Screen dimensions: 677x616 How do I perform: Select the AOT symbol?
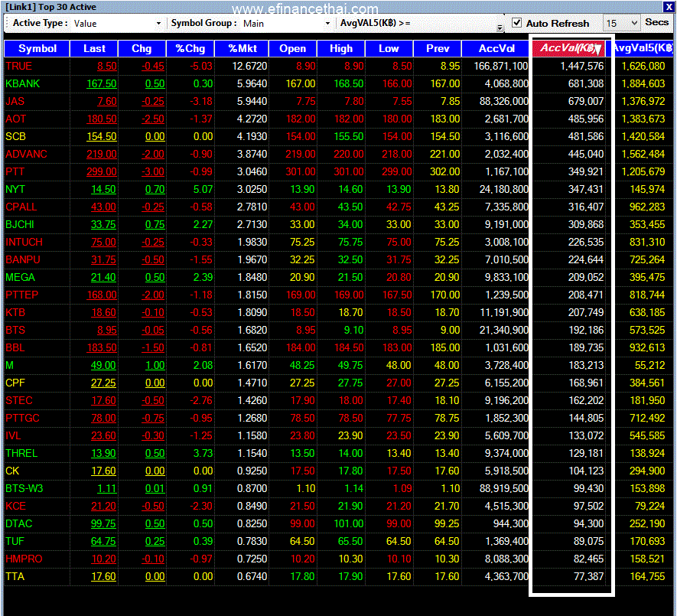[16, 119]
